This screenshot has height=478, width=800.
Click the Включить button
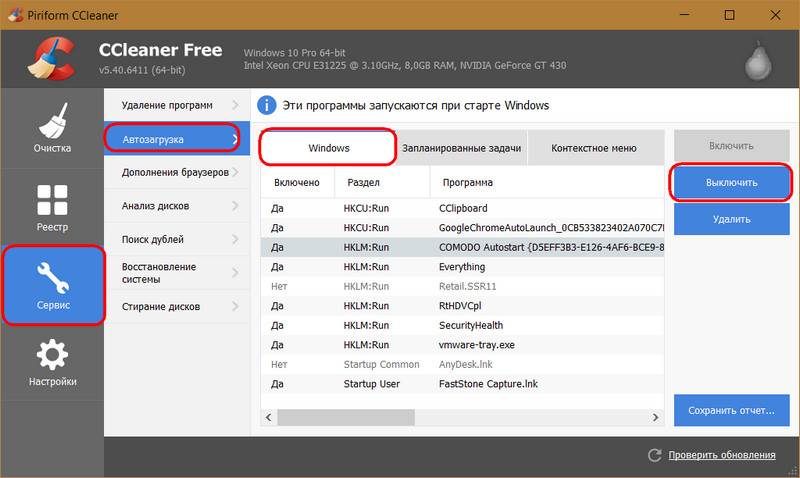pos(731,146)
